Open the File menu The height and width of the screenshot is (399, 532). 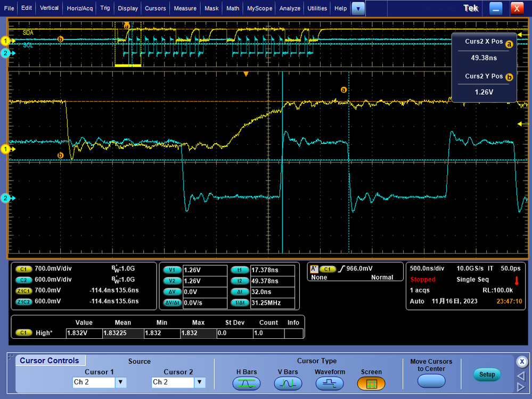pos(9,8)
